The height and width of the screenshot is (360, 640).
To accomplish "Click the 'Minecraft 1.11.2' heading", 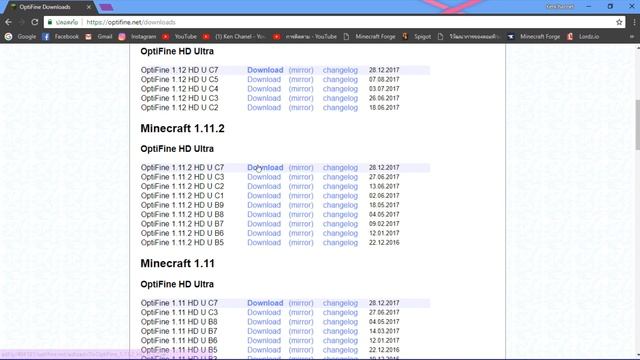I will [182, 129].
